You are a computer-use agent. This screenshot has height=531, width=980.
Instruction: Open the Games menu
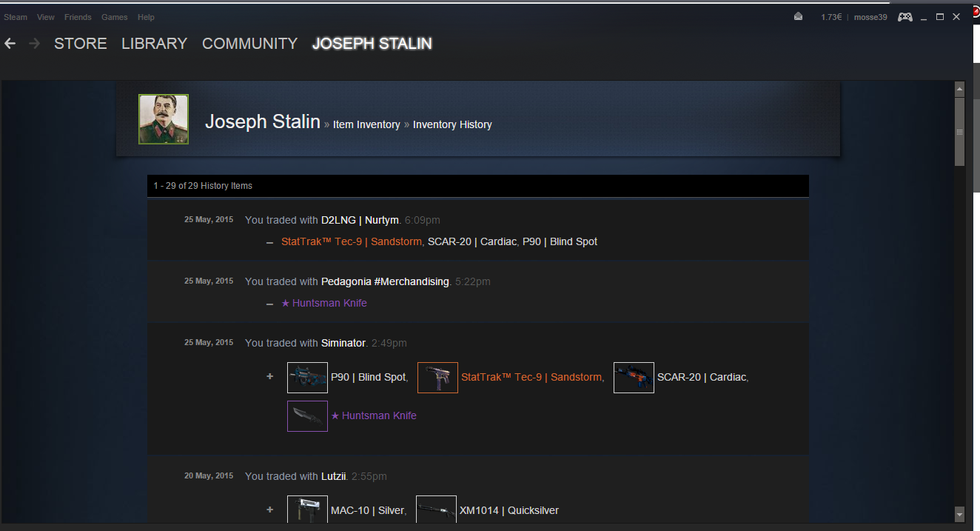[x=115, y=17]
